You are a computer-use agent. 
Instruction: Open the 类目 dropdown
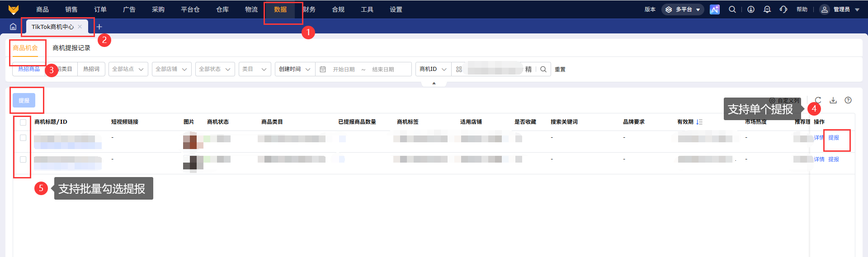coord(255,69)
